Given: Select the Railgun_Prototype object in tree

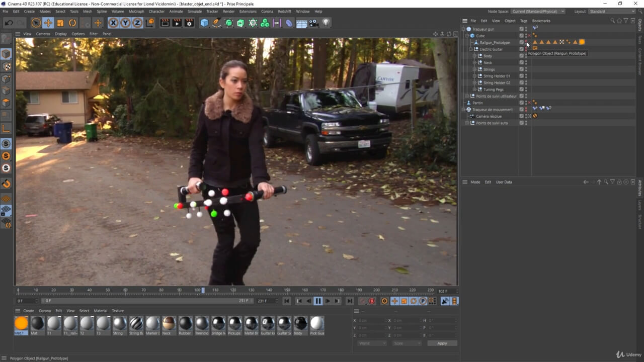Looking at the screenshot, I should (x=494, y=43).
